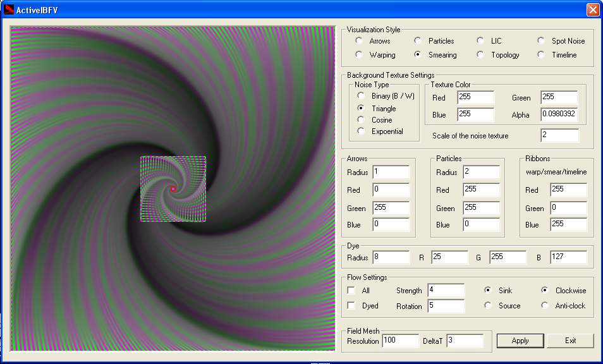This screenshot has height=364, width=603.
Task: Click the Flow Strength input field
Action: [x=445, y=291]
